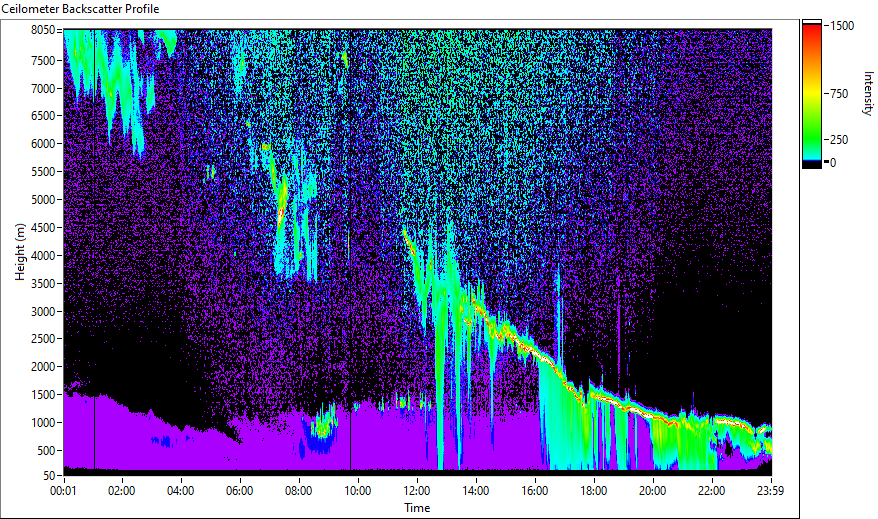Click the 06:00 time axis label

pos(240,491)
